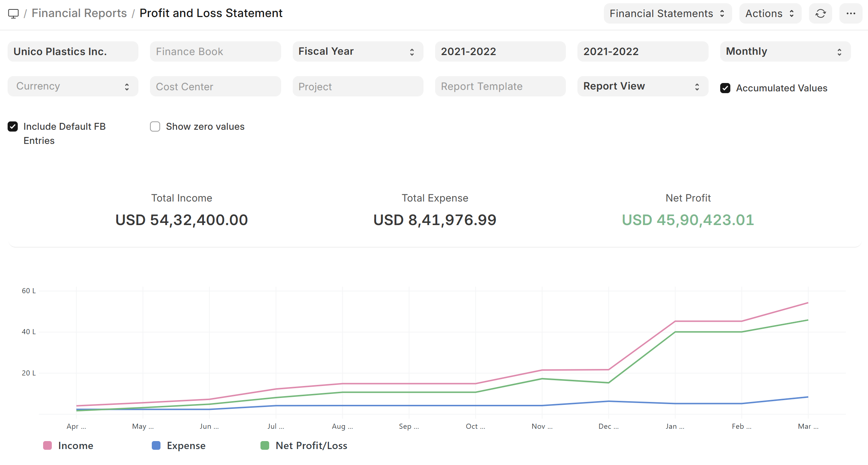Image resolution: width=868 pixels, height=465 pixels.
Task: Click the Monthly selector arrows icon
Action: [839, 52]
